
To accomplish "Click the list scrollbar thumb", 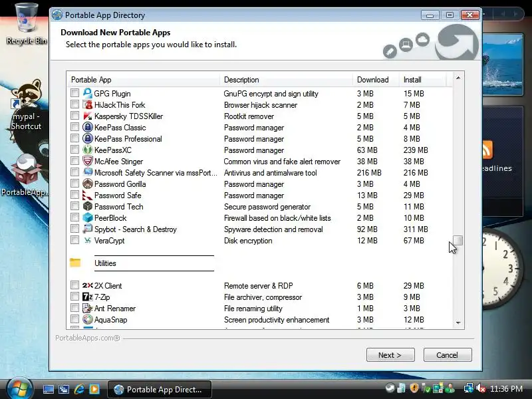I will 458,240.
